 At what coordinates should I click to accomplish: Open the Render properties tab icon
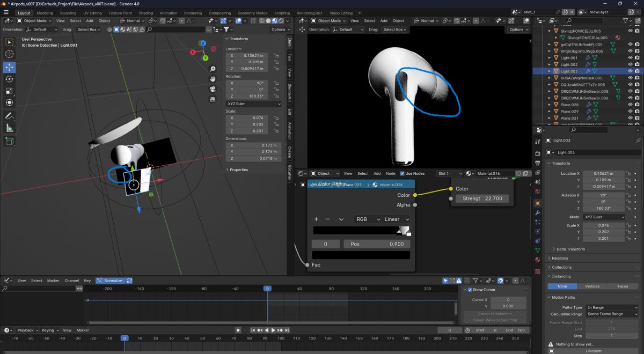point(538,154)
